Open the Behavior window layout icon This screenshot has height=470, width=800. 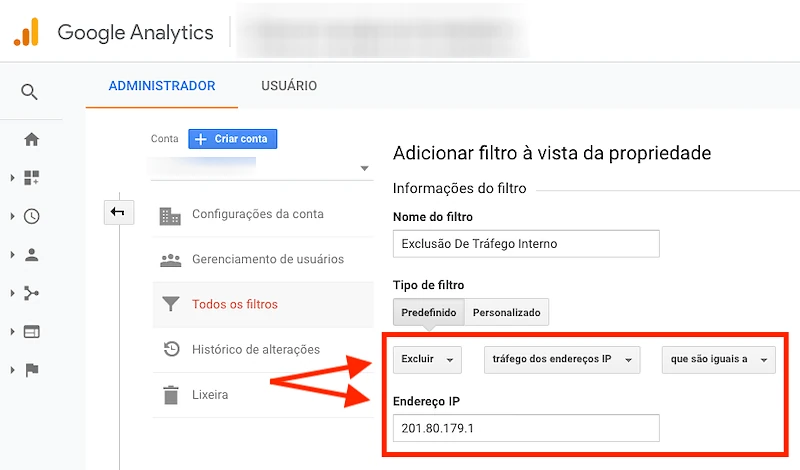pos(32,332)
